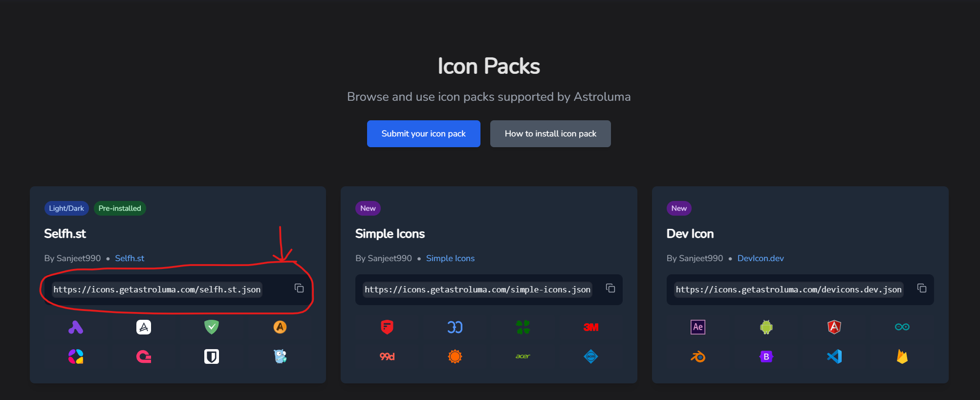Copy the simple-icons.json URL
The height and width of the screenshot is (400, 980).
(610, 288)
